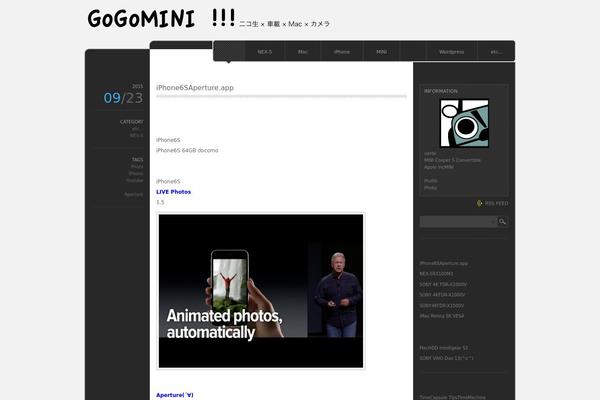The image size is (600, 400).
Task: Click the MINI Cooper S Convertible text
Action: point(452,160)
